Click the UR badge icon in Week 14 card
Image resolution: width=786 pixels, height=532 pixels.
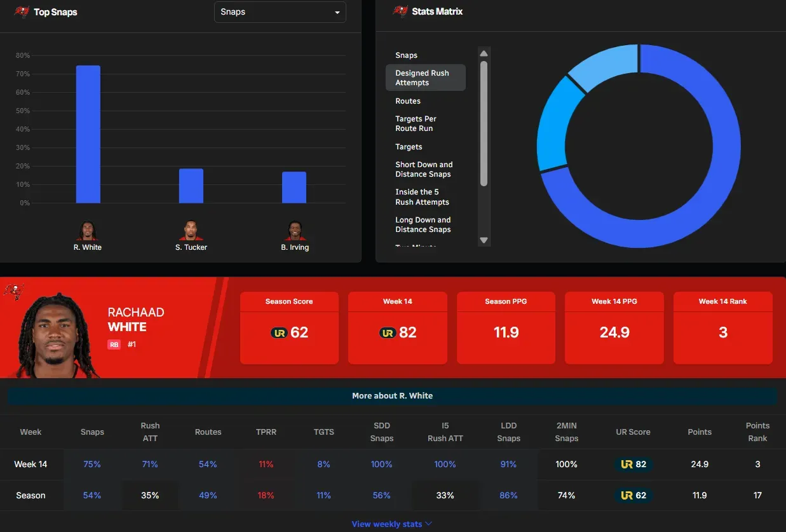[x=388, y=332]
